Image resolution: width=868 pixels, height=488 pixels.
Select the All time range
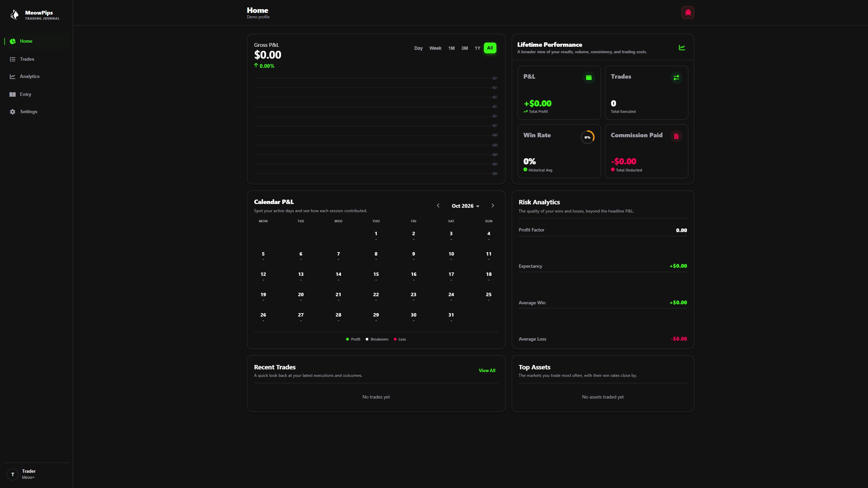[x=490, y=48]
